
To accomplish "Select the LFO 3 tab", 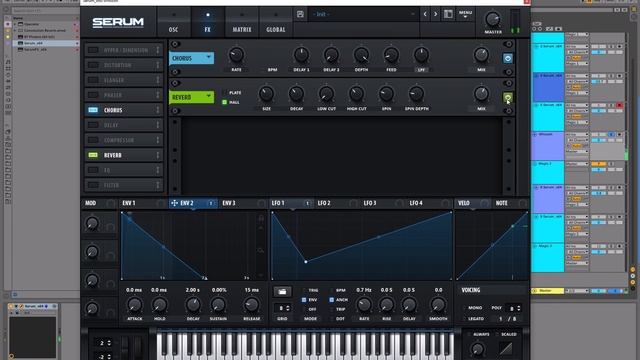I will pos(370,203).
